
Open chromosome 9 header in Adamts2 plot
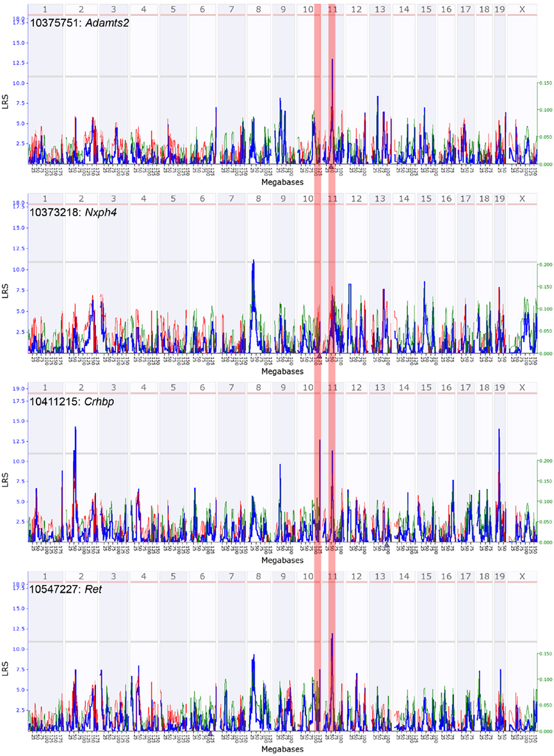(x=283, y=9)
